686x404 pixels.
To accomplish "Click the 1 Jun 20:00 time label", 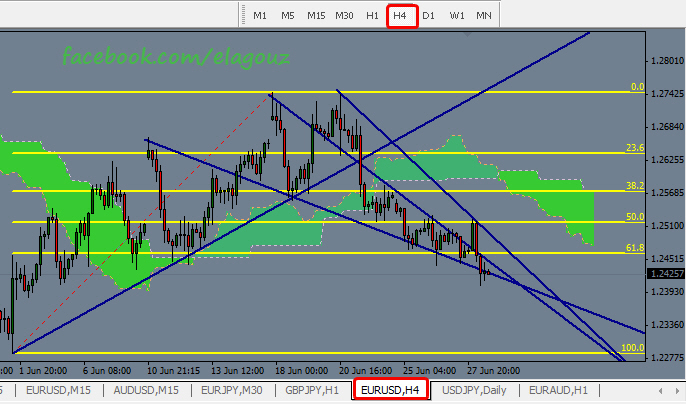I will click(x=43, y=371).
